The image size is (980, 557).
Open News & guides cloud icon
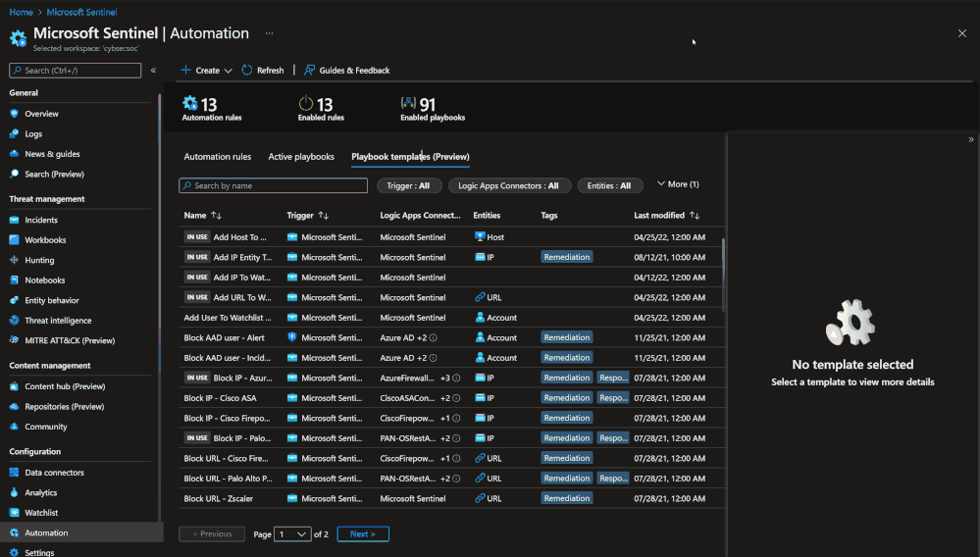pyautogui.click(x=15, y=154)
